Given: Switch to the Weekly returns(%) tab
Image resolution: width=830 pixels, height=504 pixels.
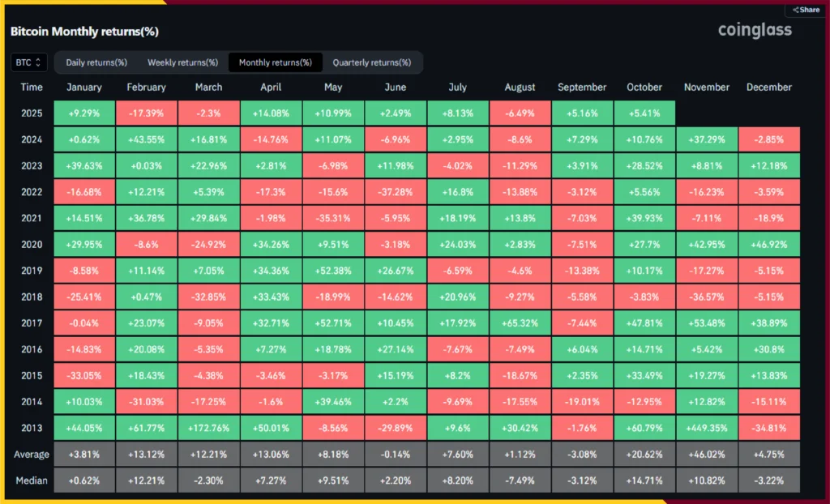Looking at the screenshot, I should point(182,62).
